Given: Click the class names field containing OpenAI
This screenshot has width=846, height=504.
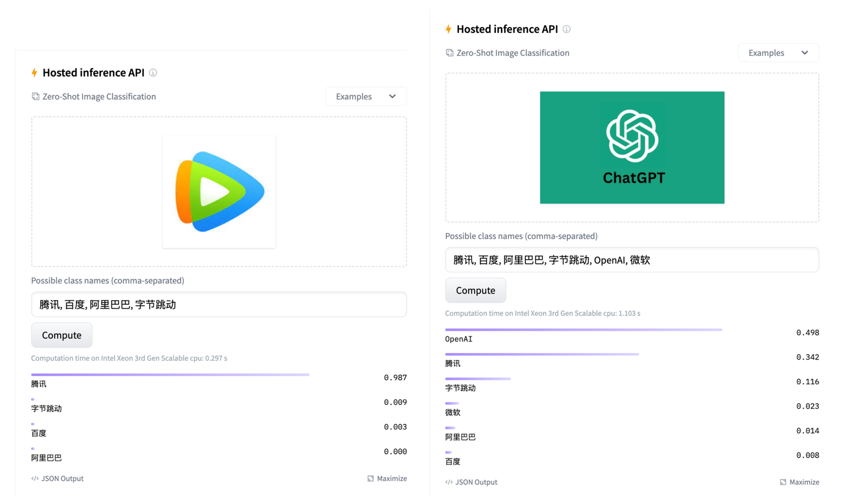Looking at the screenshot, I should [632, 260].
